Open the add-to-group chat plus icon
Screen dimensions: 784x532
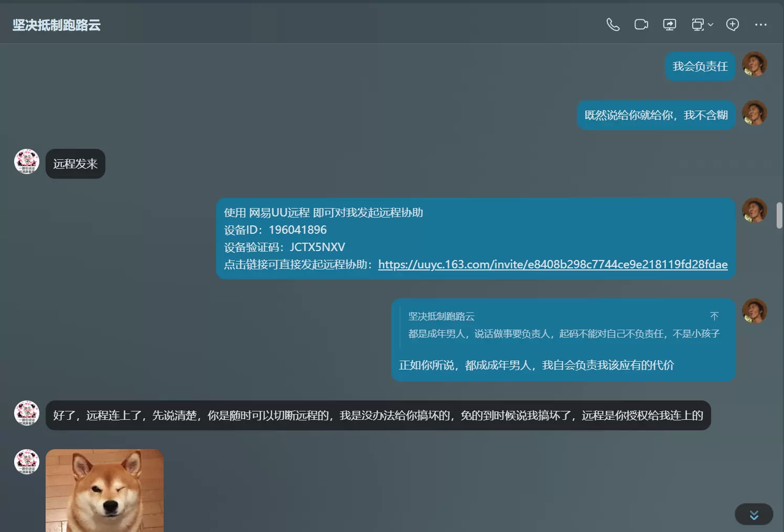point(733,25)
